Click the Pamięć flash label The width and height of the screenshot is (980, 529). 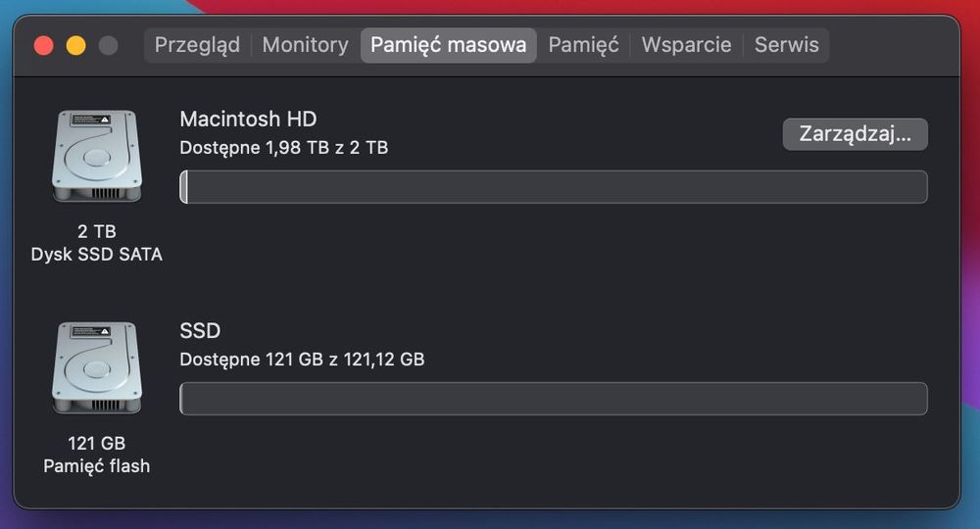pyautogui.click(x=97, y=466)
